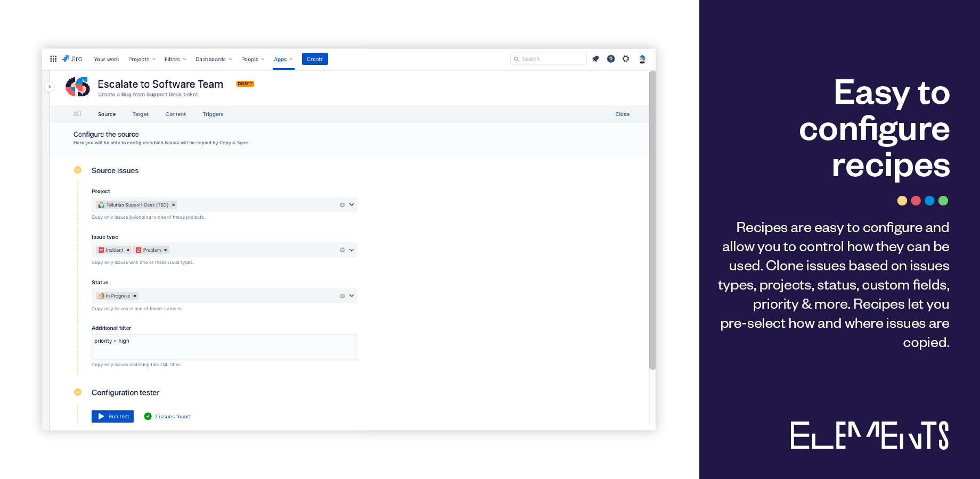Open the Status dropdown chevron

pyautogui.click(x=352, y=296)
